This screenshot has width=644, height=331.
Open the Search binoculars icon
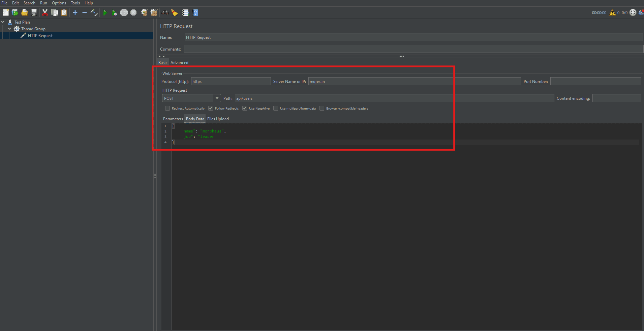tap(165, 12)
